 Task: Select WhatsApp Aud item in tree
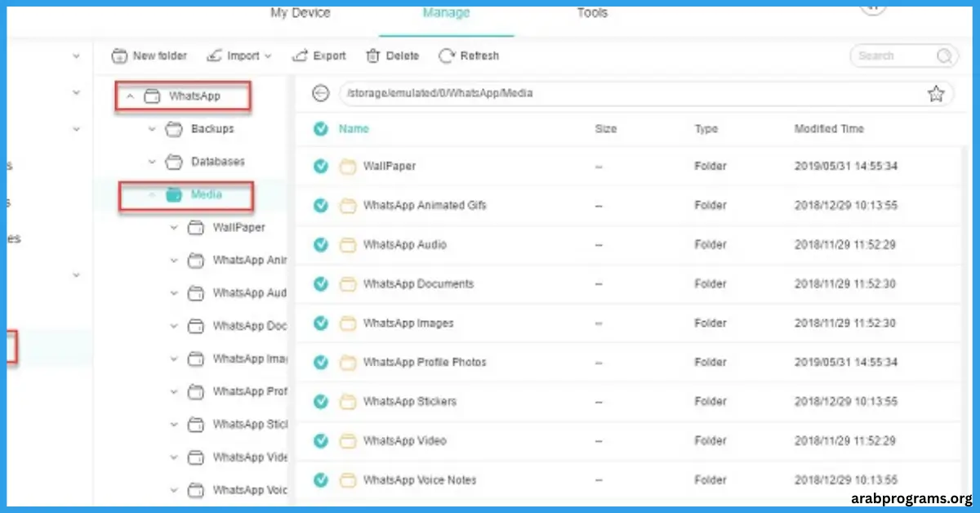249,293
